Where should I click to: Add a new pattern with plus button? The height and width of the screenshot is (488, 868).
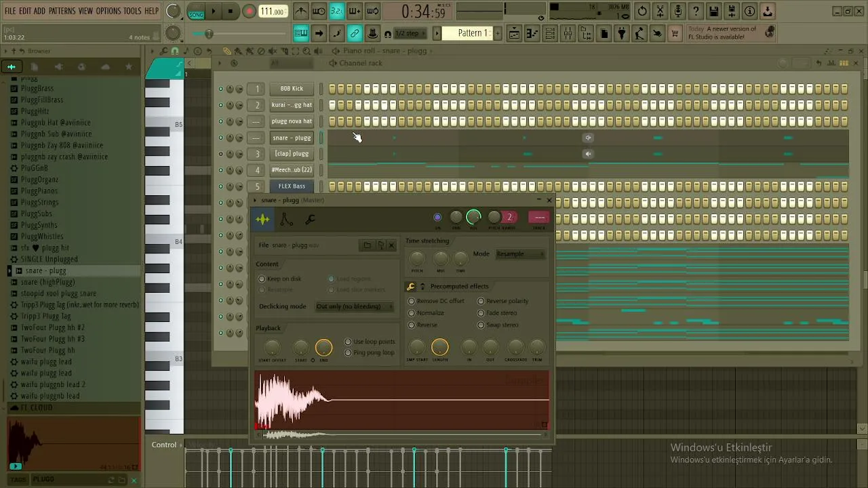[497, 33]
